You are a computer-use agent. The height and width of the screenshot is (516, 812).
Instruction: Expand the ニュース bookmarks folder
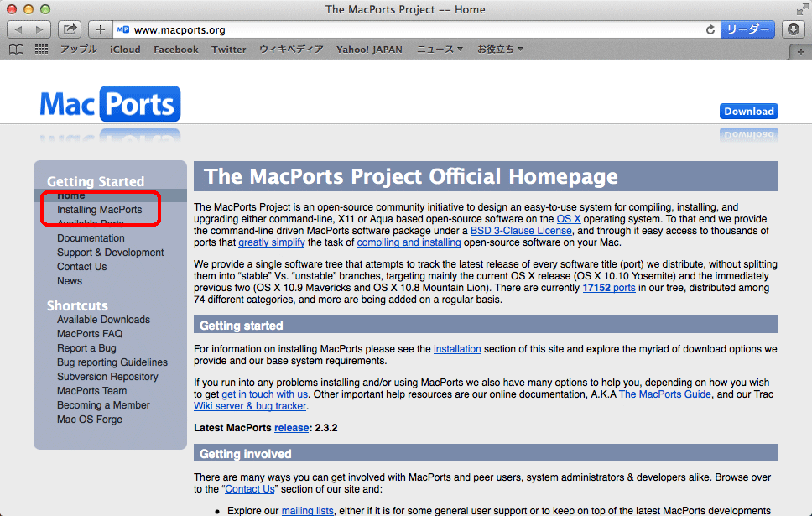tap(440, 50)
